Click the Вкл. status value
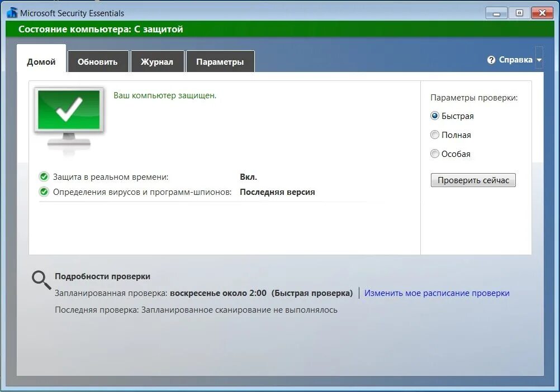 pyautogui.click(x=248, y=177)
